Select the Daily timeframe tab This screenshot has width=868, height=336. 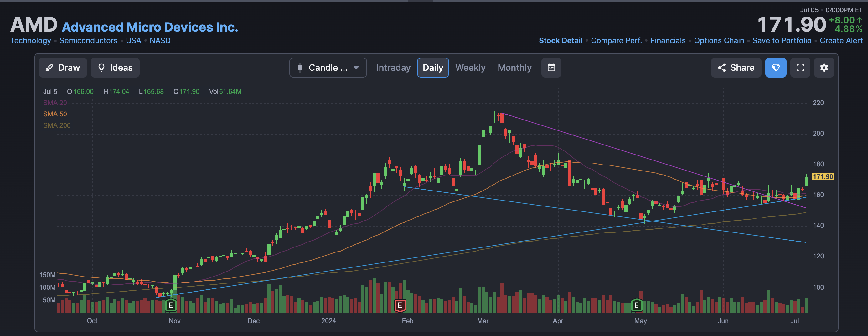click(433, 68)
